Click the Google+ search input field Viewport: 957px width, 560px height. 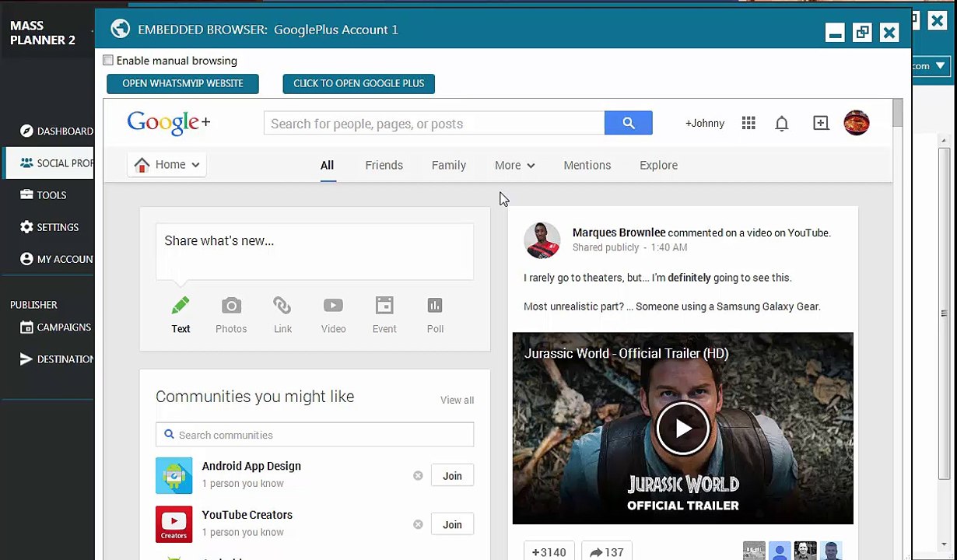tap(434, 123)
